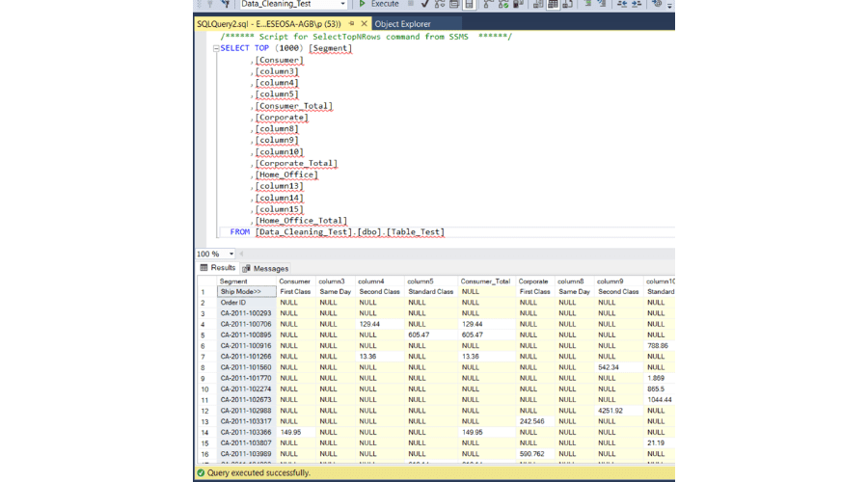Open toolbar overflow options arrow

pos(670,5)
